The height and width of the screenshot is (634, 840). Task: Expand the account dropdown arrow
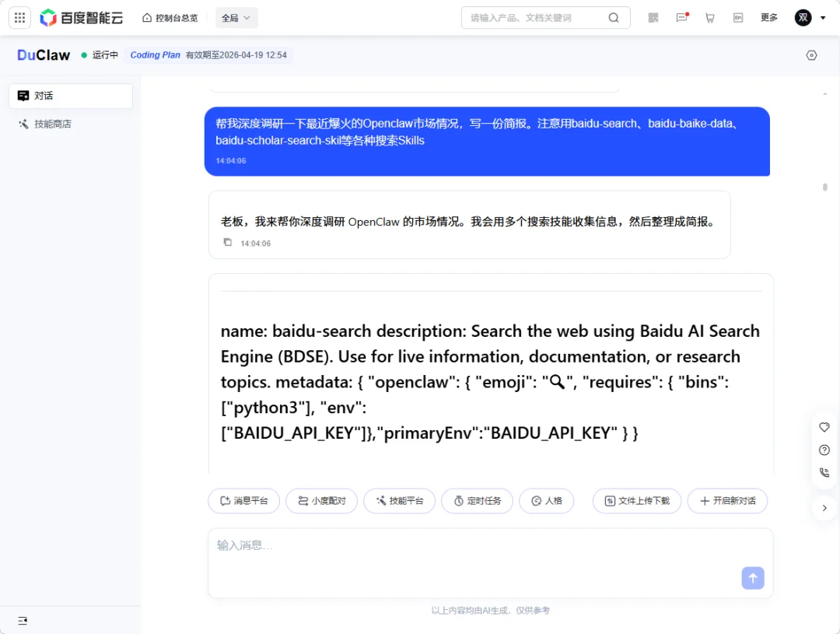(x=823, y=18)
